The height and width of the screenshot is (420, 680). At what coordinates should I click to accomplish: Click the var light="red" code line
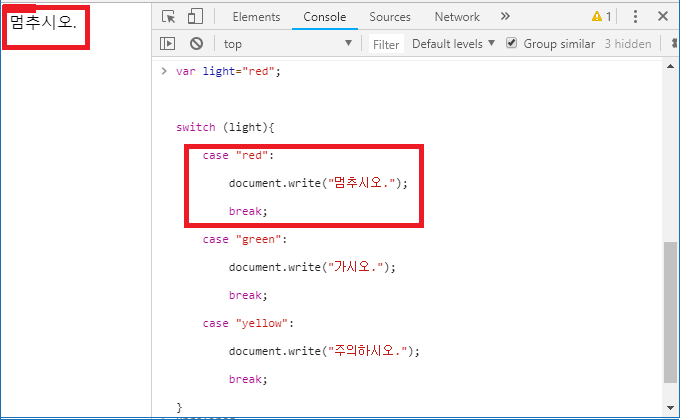(228, 71)
